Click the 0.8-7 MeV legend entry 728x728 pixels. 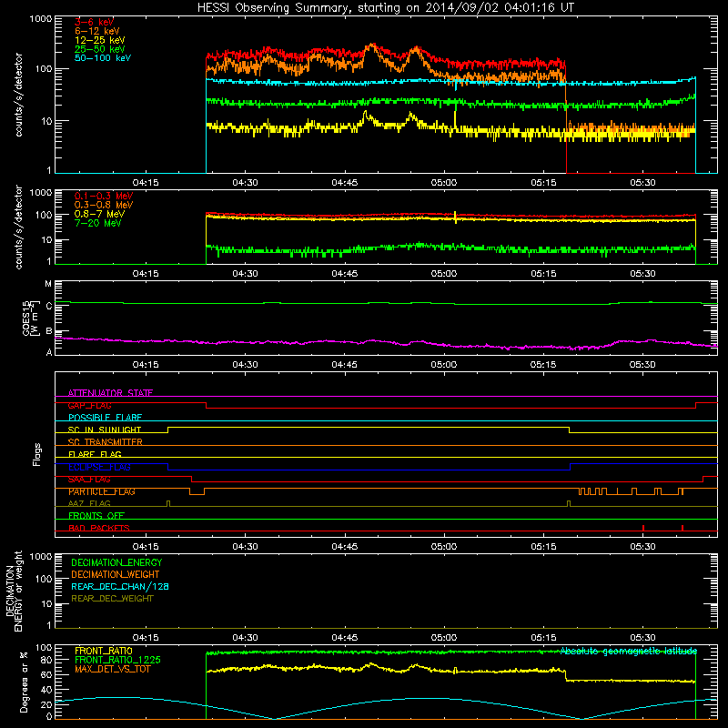(x=100, y=214)
